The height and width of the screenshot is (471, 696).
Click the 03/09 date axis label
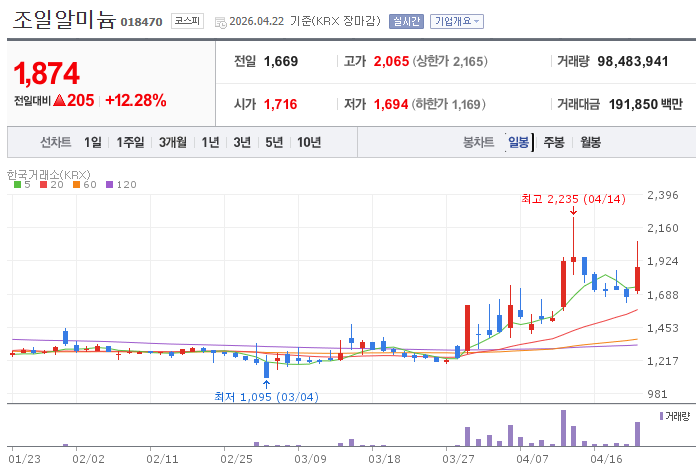point(310,459)
